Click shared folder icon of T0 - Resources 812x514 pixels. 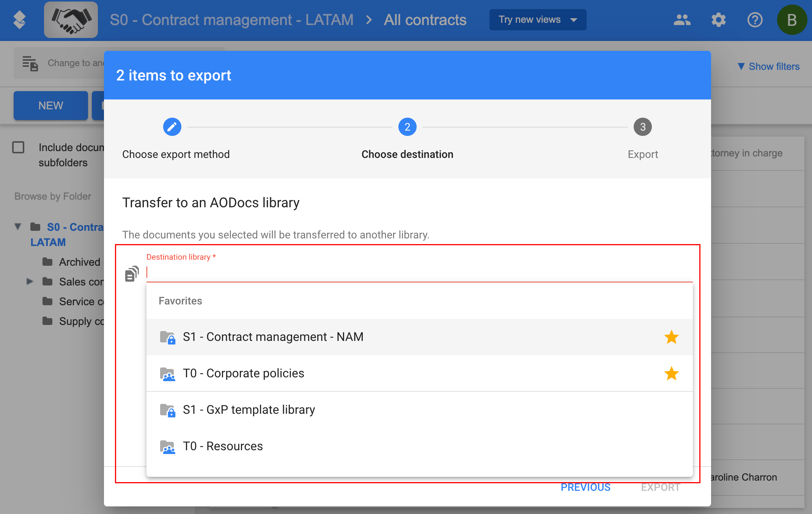coord(167,446)
